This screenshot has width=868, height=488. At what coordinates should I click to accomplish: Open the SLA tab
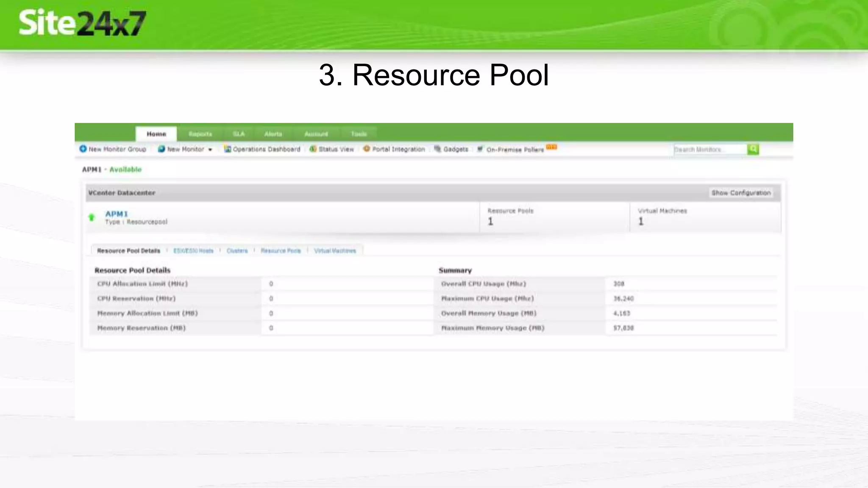(x=239, y=134)
